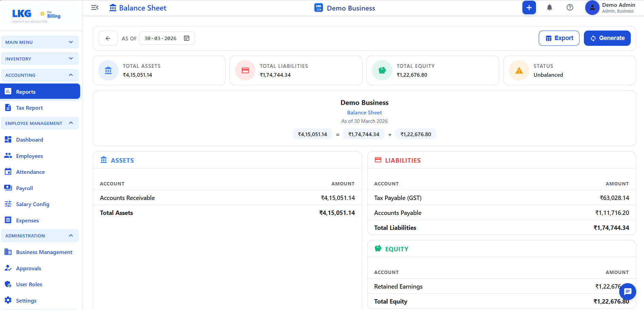Click the Equity section piggy bank icon
Screen dimensions: 644x310
click(378, 249)
